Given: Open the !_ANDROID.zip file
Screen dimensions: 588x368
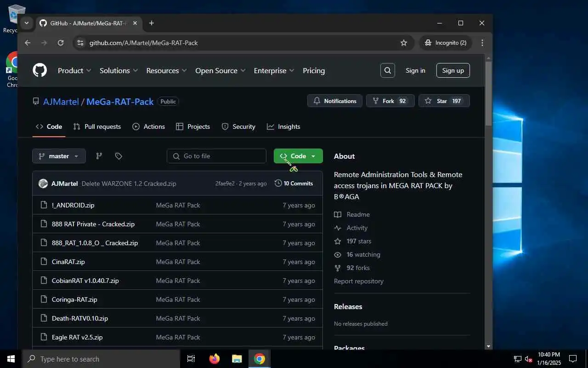Looking at the screenshot, I should click(73, 205).
